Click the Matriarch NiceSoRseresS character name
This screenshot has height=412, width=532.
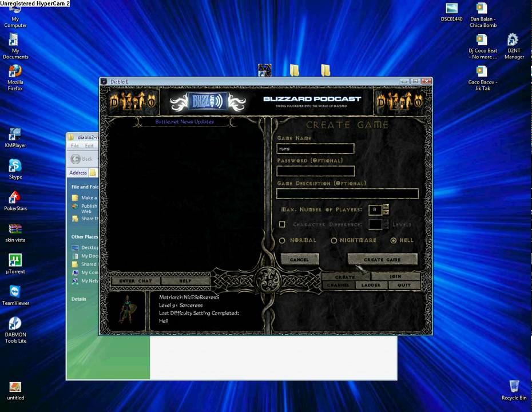coord(189,298)
